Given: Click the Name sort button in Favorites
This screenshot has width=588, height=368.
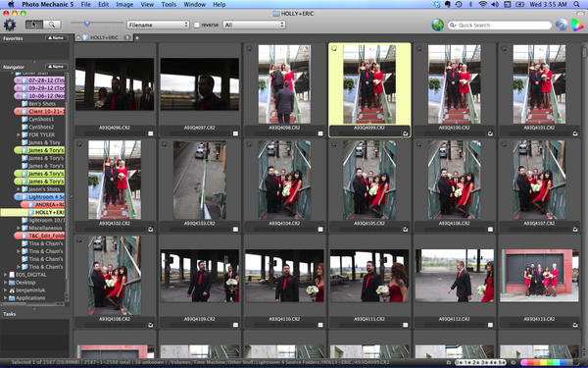Looking at the screenshot, I should (56, 38).
